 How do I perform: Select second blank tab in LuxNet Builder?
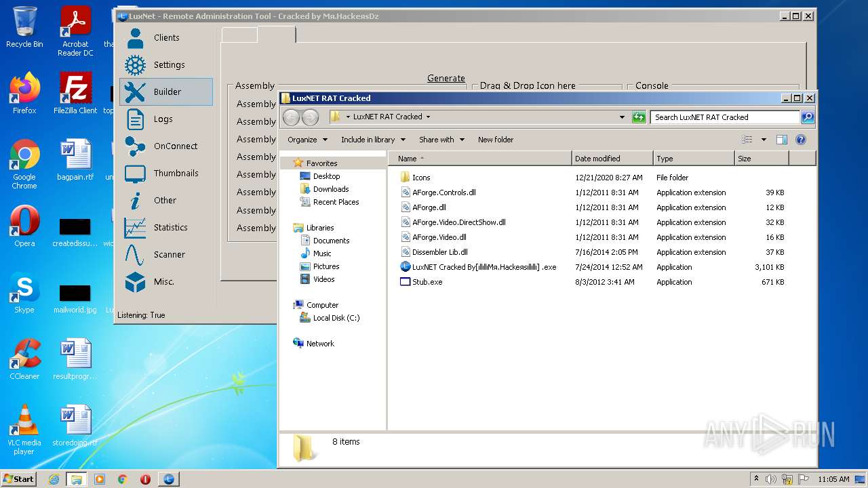(x=277, y=34)
